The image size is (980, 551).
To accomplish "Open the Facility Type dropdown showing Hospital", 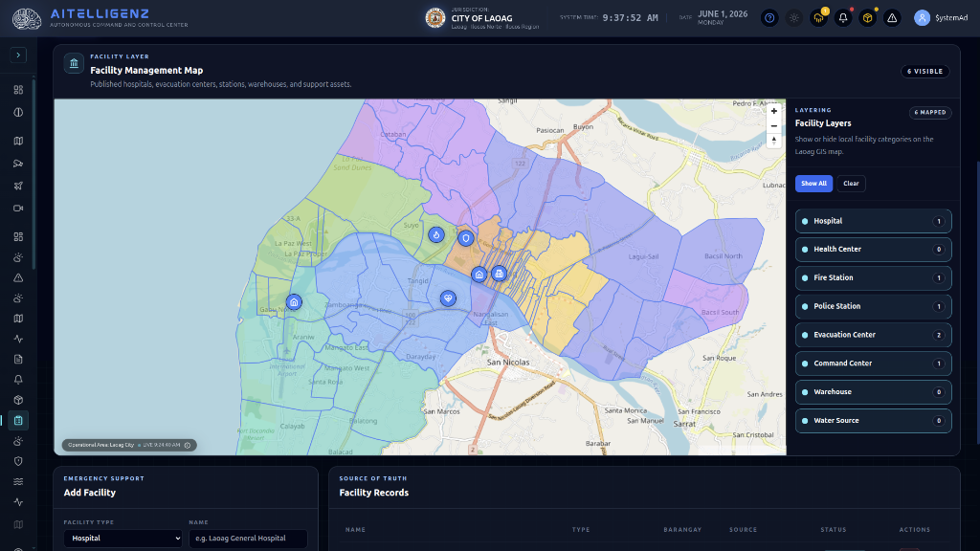I will click(123, 539).
